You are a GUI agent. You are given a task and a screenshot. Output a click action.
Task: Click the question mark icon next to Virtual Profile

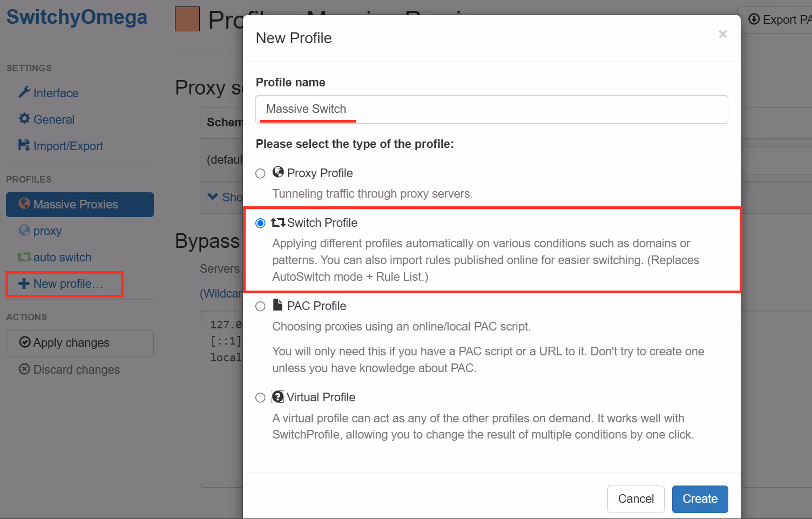(278, 396)
